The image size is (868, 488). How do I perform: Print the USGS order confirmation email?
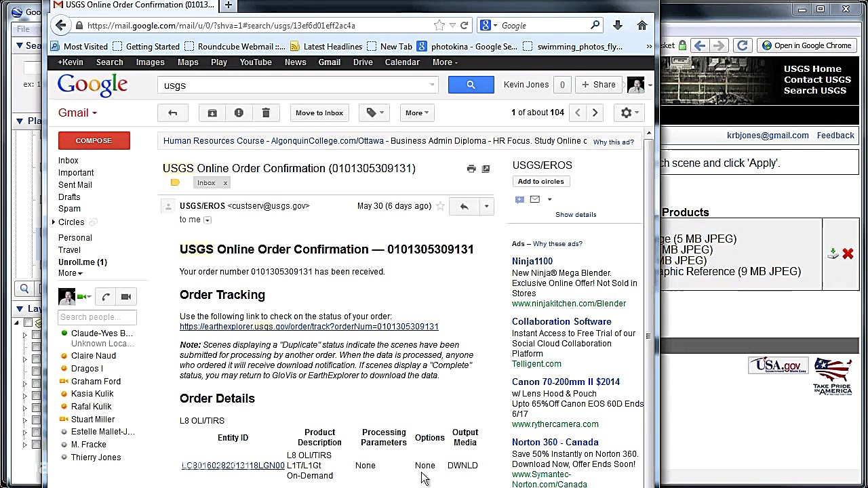click(471, 169)
